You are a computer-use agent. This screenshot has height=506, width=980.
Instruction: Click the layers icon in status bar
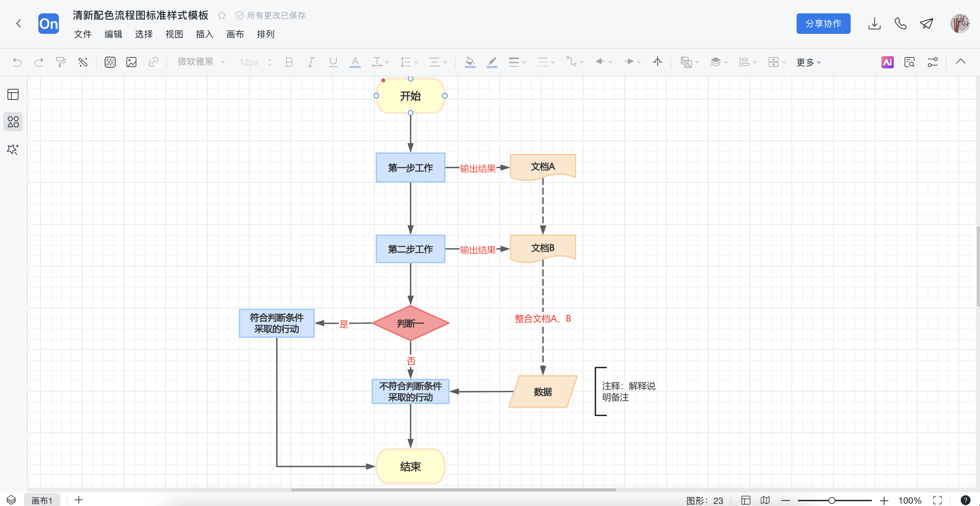click(11, 500)
